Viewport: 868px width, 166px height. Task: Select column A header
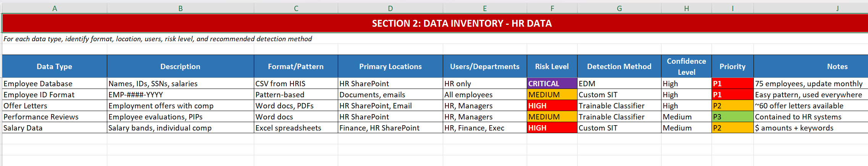click(x=55, y=8)
